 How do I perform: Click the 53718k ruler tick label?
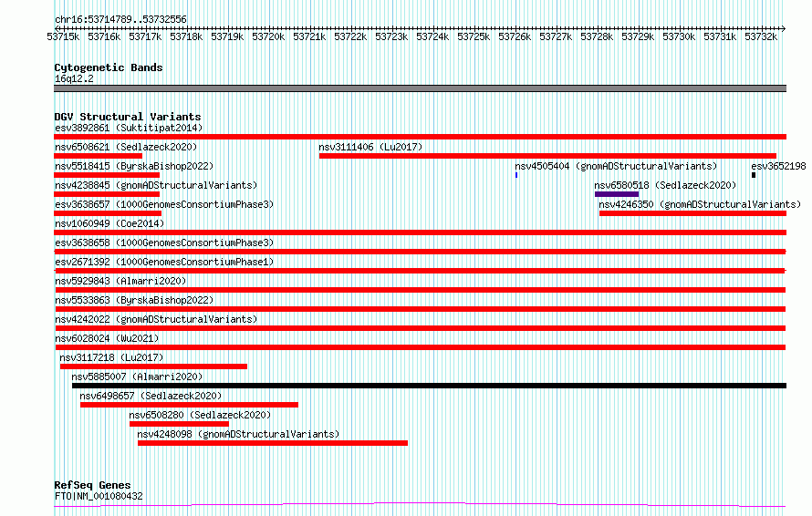tap(186, 36)
